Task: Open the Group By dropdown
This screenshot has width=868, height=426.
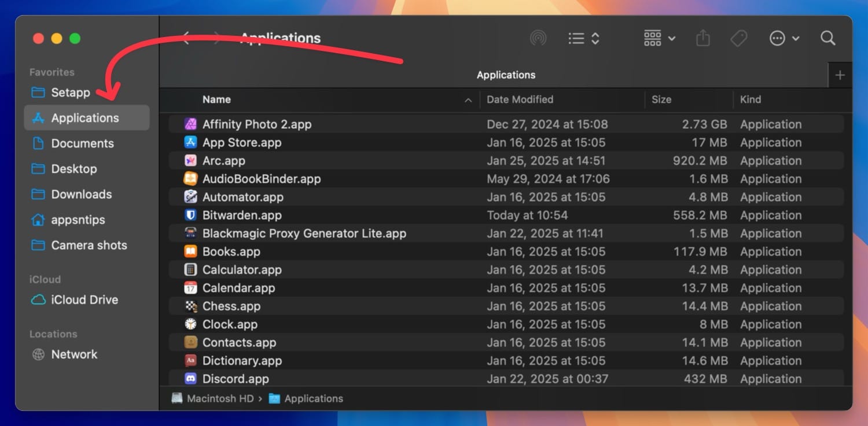Action: (x=659, y=39)
